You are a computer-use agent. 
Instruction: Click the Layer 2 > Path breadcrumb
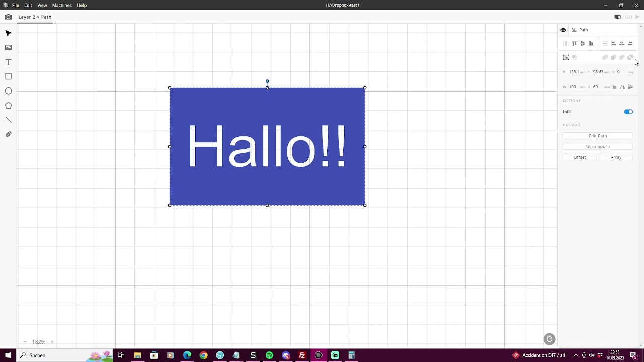point(35,17)
